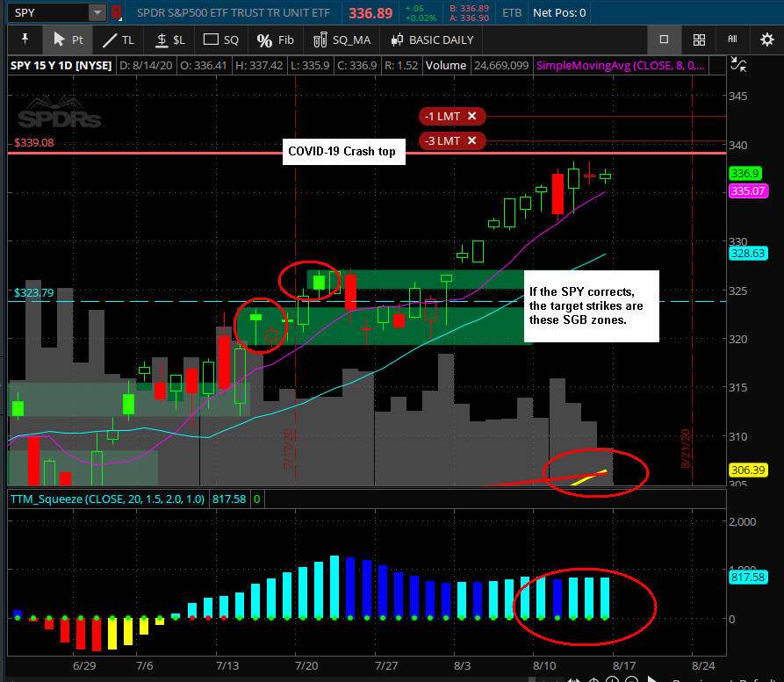This screenshot has height=682, width=784.
Task: Pick the SQ rectangle drawing tool
Action: click(x=221, y=40)
